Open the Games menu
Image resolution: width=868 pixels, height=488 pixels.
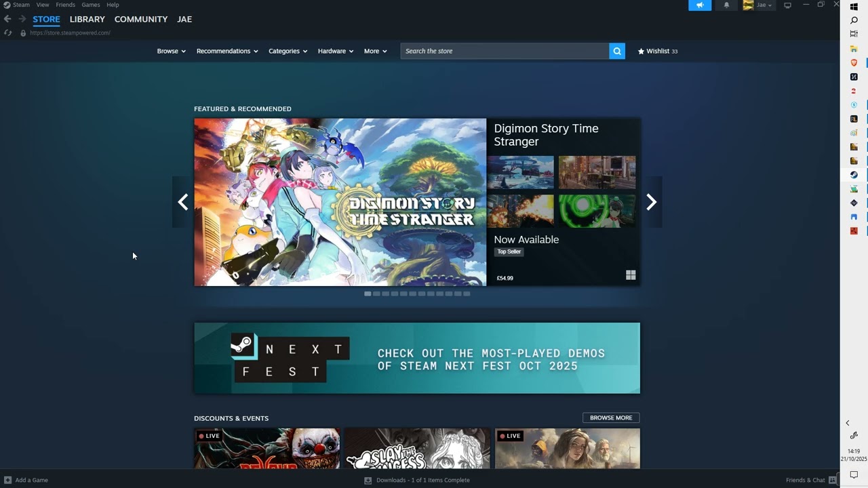[x=90, y=5]
